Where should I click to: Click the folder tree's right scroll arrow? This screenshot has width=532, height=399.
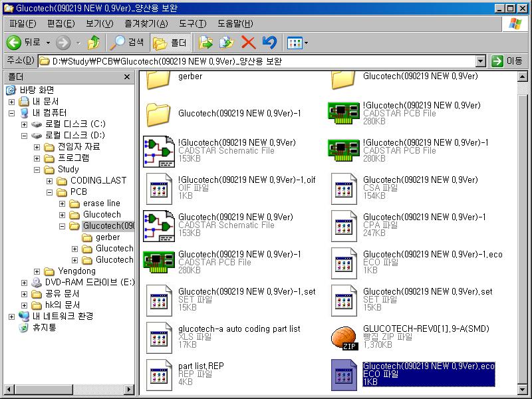(128, 389)
